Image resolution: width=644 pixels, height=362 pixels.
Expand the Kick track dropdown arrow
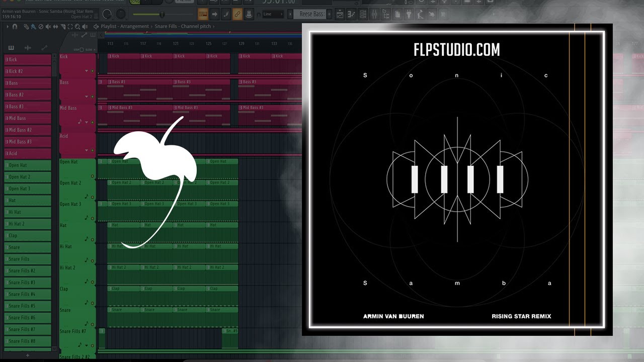click(x=87, y=71)
